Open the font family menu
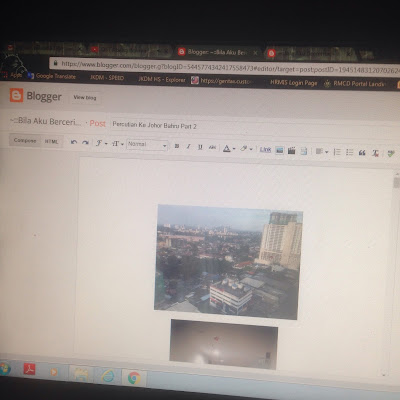This screenshot has width=400, height=400. pyautogui.click(x=101, y=143)
